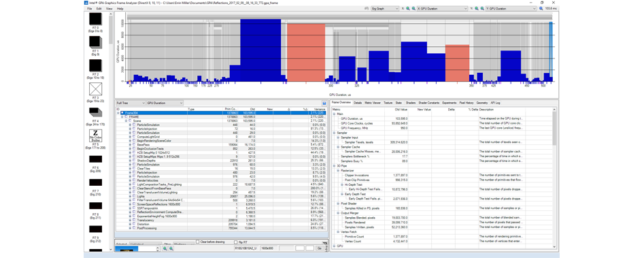Select the RT 5 Z depth buffer thumbnail
The image size is (644, 258).
[95, 135]
